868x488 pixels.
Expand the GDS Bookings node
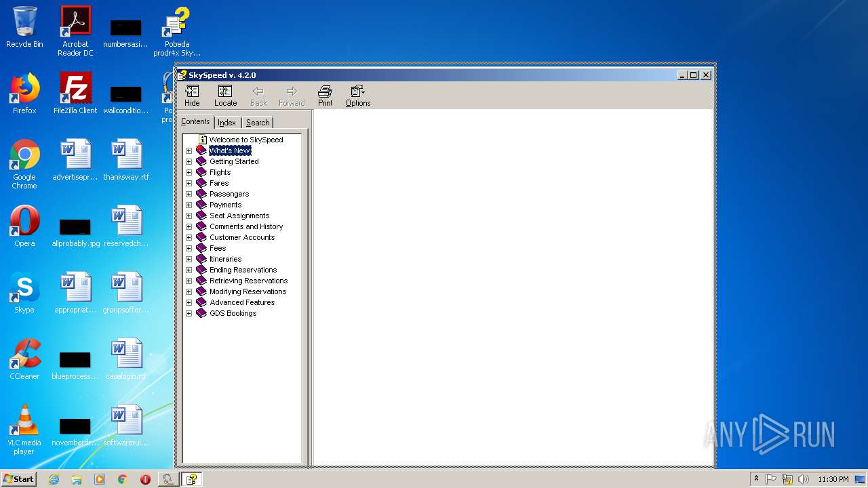click(189, 313)
